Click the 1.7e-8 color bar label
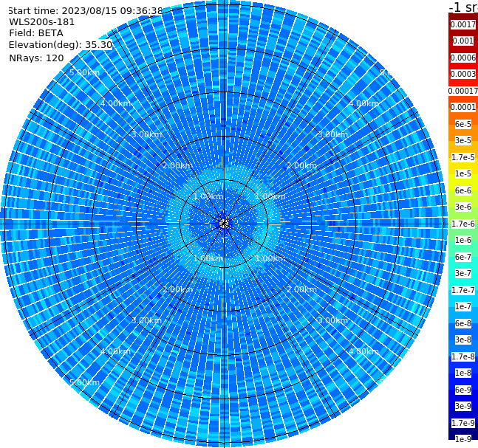Screen dimensions: 478x448 coord(463,356)
